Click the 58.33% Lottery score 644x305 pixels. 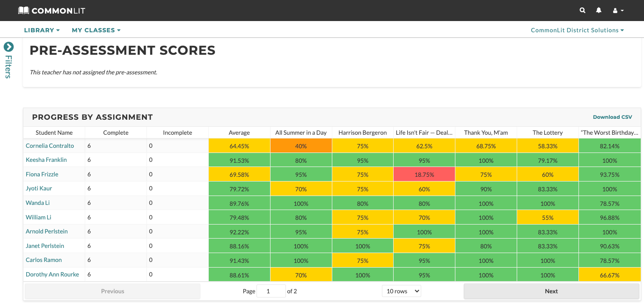pyautogui.click(x=548, y=146)
